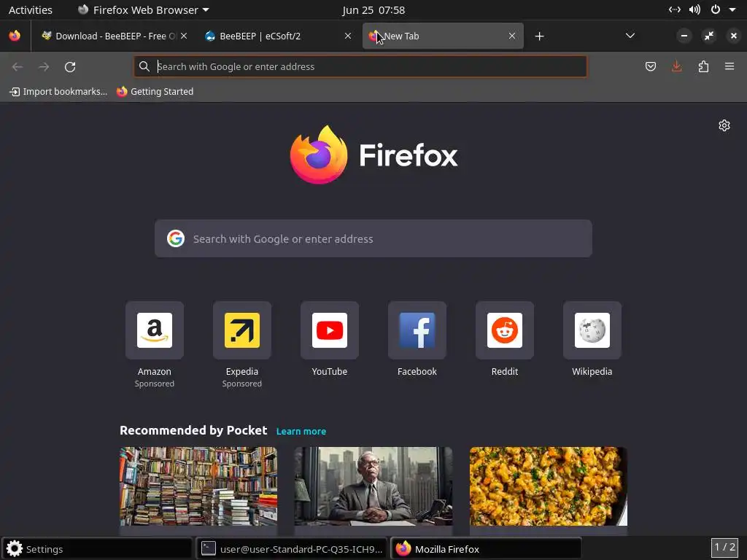Expand the system menu arrow
The width and height of the screenshot is (747, 560).
(x=732, y=9)
